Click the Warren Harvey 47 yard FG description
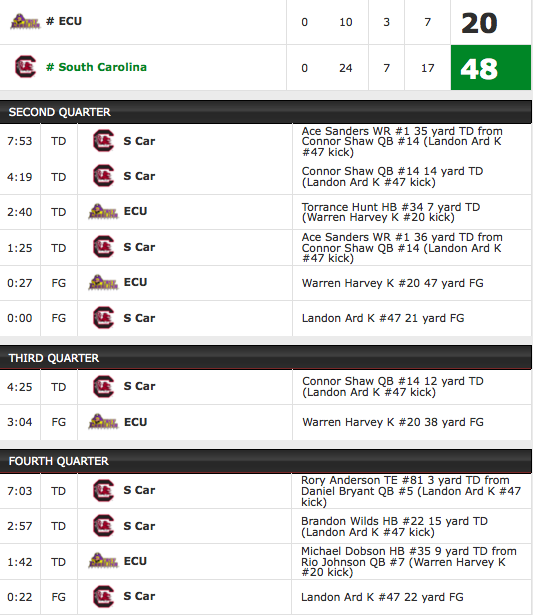This screenshot has height=615, width=533. point(393,283)
